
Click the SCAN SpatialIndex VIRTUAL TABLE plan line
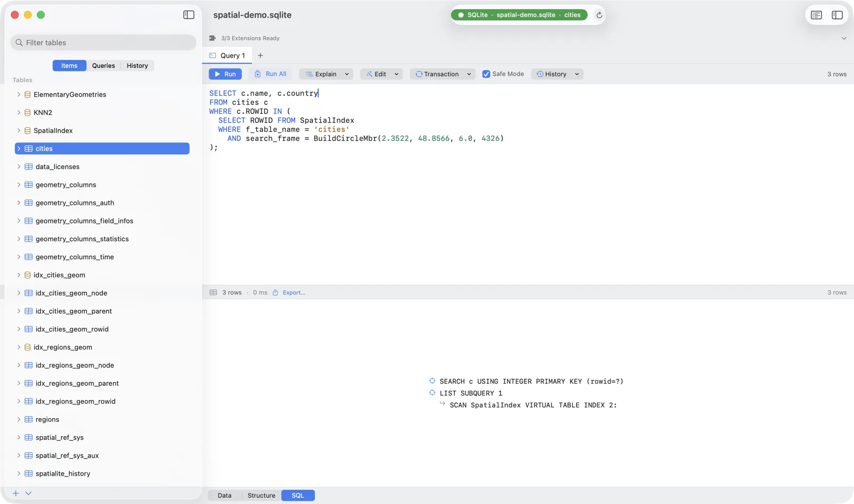533,405
